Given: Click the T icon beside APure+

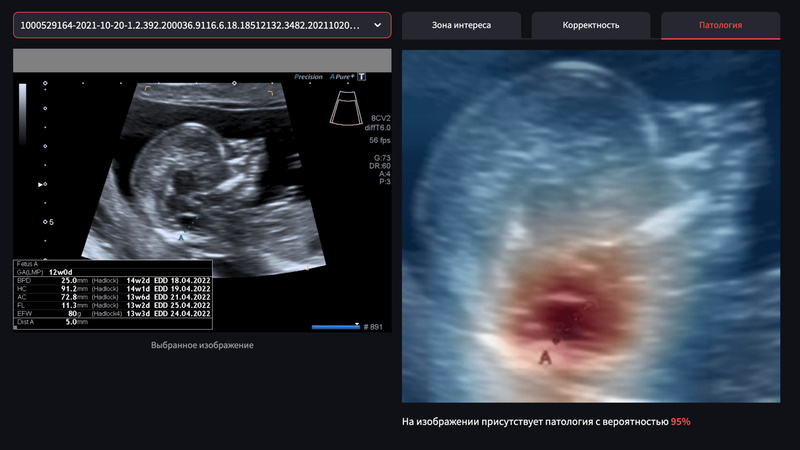Looking at the screenshot, I should click(361, 77).
